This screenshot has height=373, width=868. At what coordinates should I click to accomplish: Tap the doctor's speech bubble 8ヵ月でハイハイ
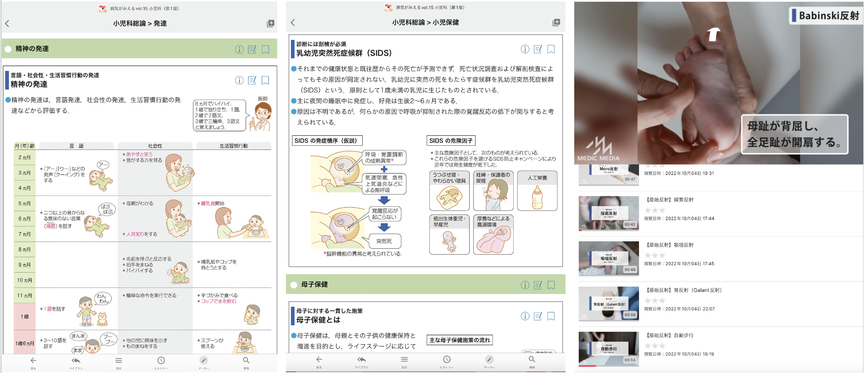pos(219,115)
